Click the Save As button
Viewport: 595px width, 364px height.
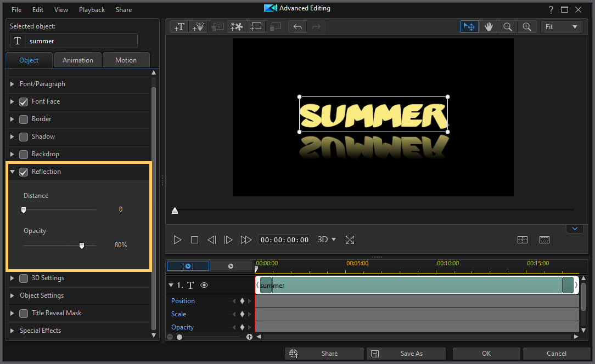pos(406,354)
